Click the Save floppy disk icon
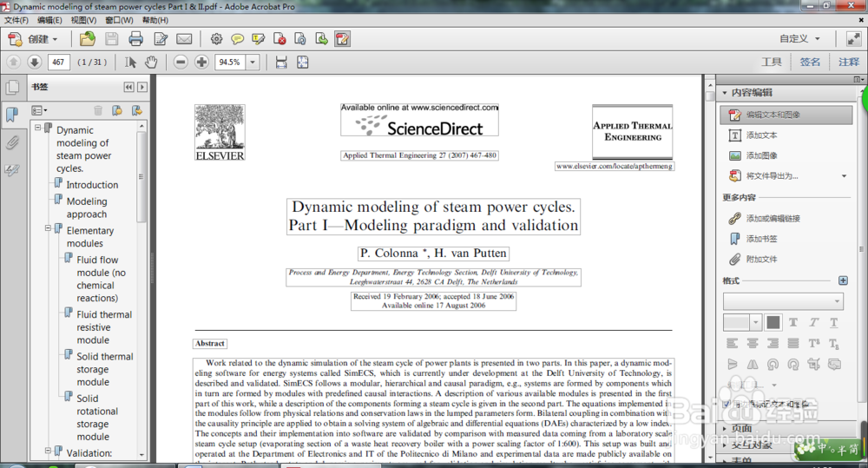Viewport: 868px width, 468px height. click(112, 39)
